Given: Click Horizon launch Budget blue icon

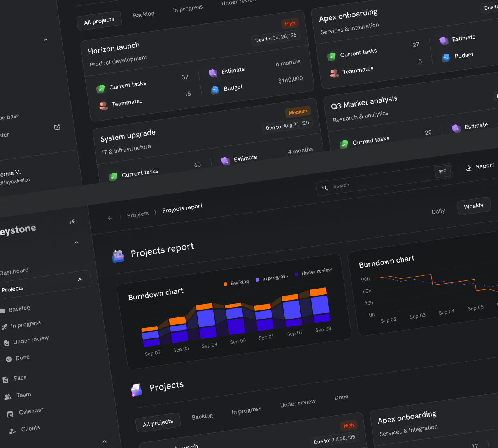Looking at the screenshot, I should (215, 90).
